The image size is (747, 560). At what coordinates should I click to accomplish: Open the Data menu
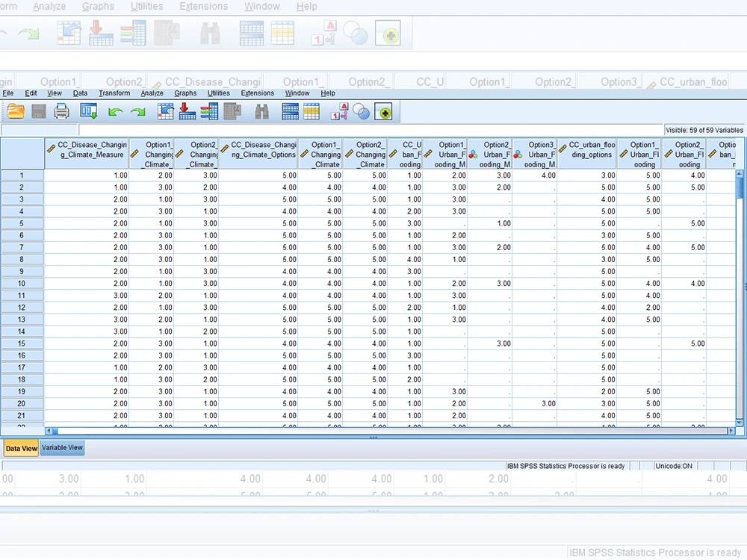coord(80,93)
